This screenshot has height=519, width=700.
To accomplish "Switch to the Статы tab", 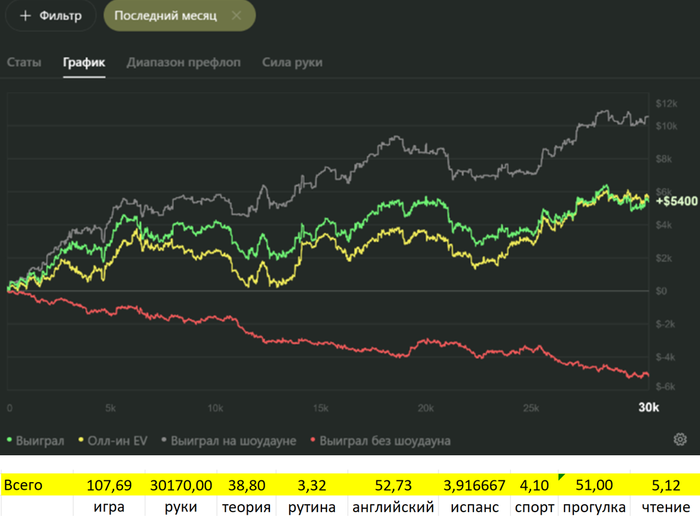I will coord(24,62).
